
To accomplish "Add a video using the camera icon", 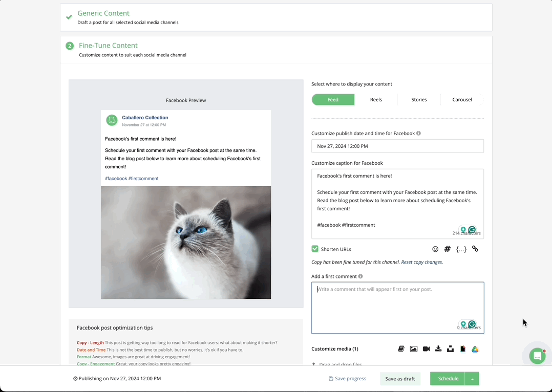I will [426, 349].
